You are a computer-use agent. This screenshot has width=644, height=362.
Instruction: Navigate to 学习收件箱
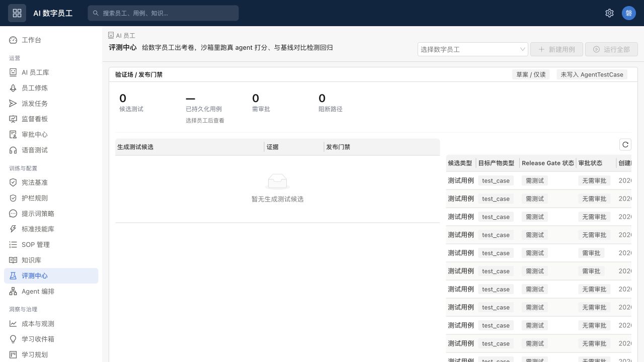pos(51,339)
